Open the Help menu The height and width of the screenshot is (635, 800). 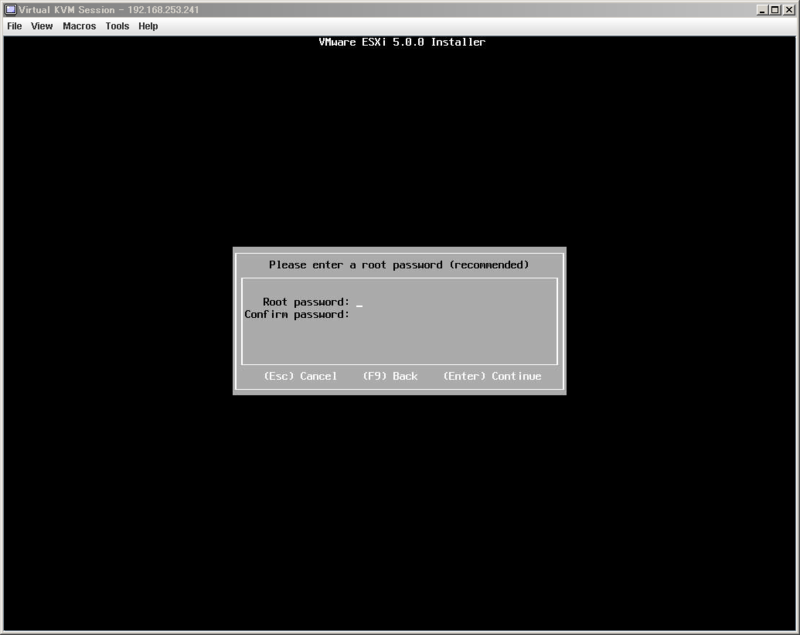coord(148,26)
